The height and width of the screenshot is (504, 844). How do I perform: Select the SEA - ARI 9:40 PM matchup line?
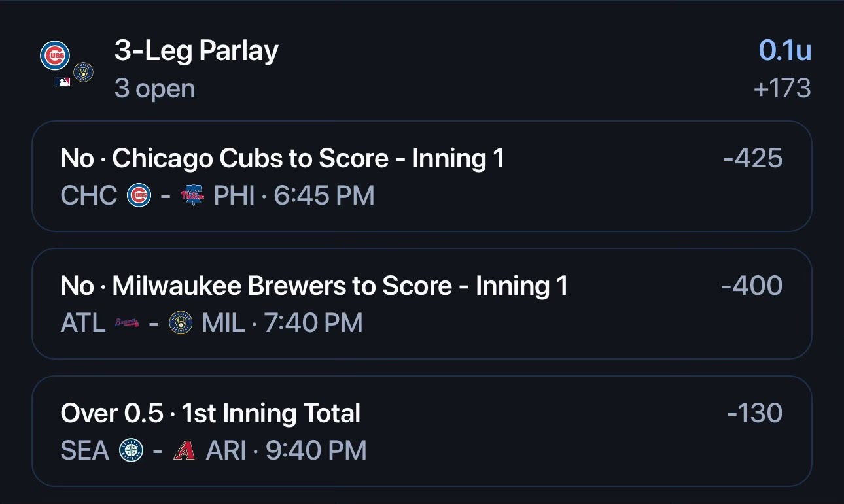tap(213, 450)
